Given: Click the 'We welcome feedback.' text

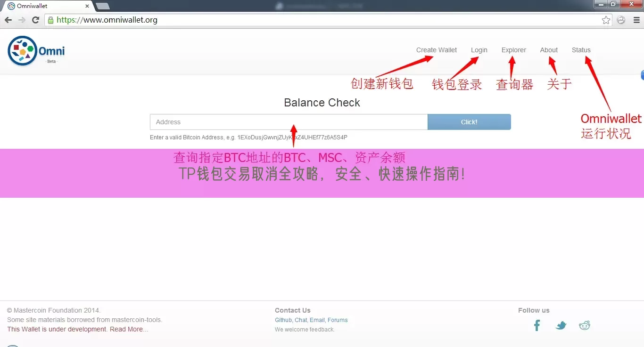Looking at the screenshot, I should pos(305,330).
